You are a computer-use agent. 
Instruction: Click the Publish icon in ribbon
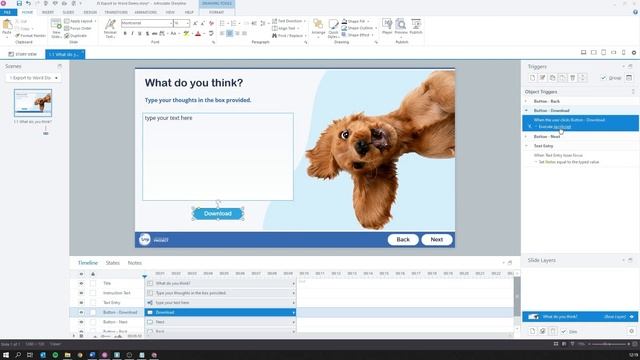416,27
